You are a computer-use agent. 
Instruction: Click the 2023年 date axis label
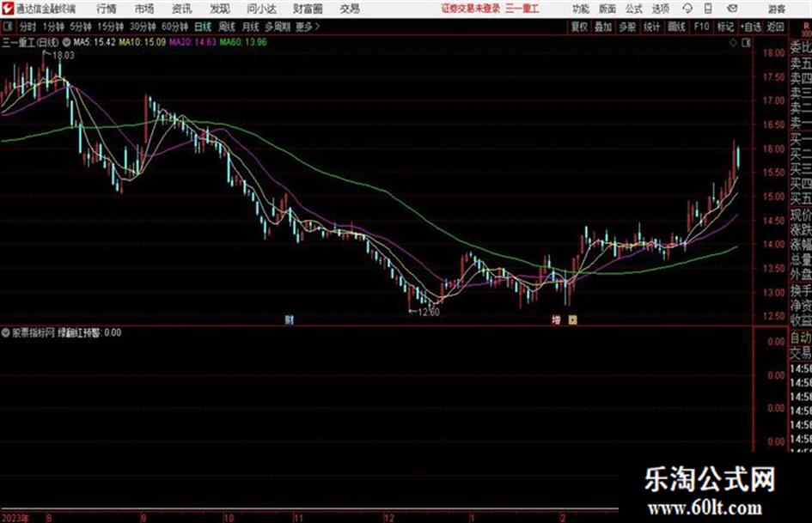point(15,518)
